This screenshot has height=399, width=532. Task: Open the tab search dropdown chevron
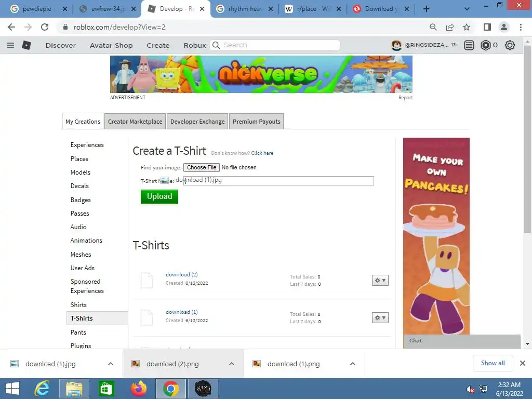click(467, 9)
